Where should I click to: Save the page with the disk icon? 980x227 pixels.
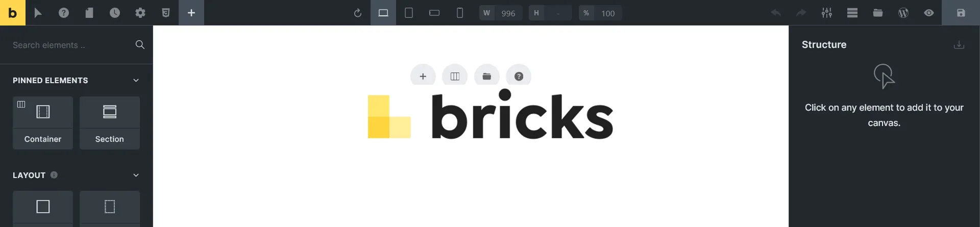[961, 13]
